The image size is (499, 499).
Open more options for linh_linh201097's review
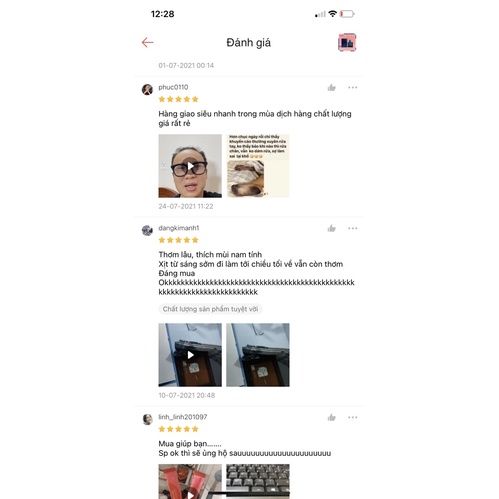[x=353, y=417]
